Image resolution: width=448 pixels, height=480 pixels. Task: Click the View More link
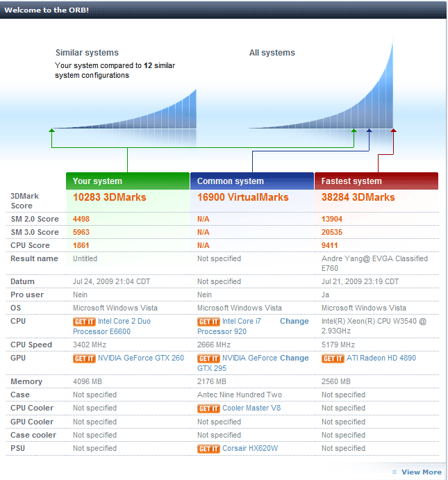[x=422, y=472]
